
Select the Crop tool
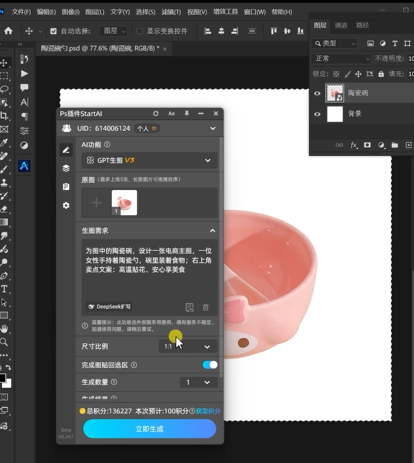coord(4,116)
